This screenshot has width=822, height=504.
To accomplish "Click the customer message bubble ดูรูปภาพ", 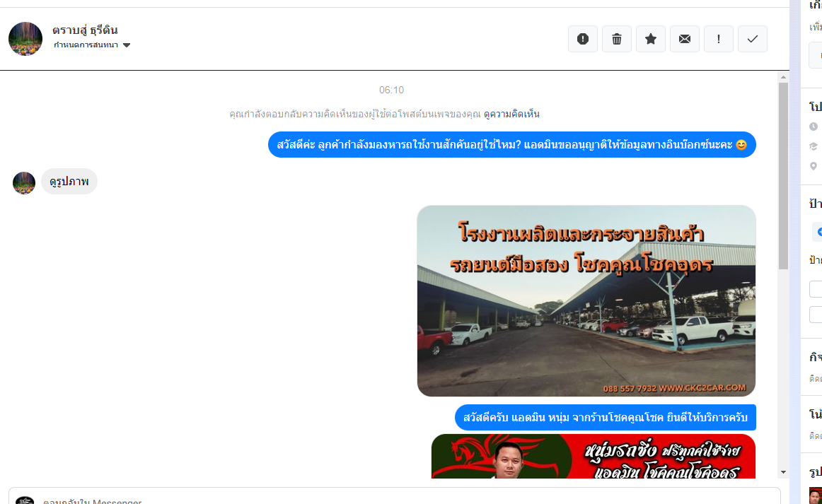I will click(x=69, y=181).
